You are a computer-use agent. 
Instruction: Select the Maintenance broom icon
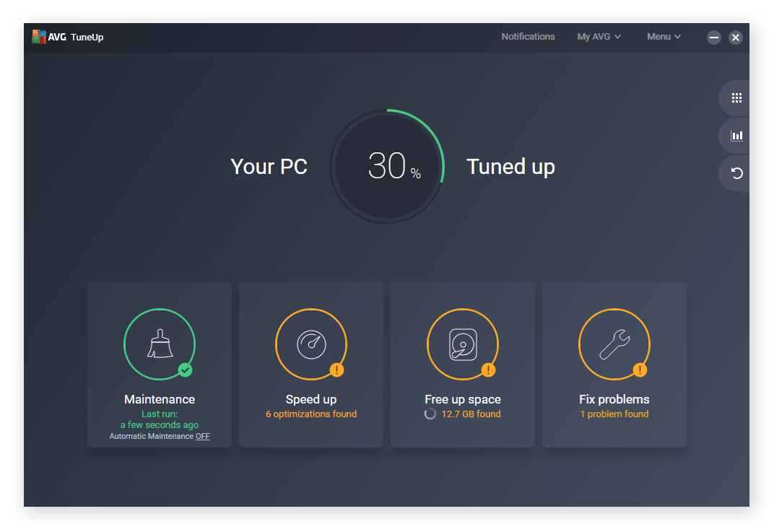[x=159, y=343]
